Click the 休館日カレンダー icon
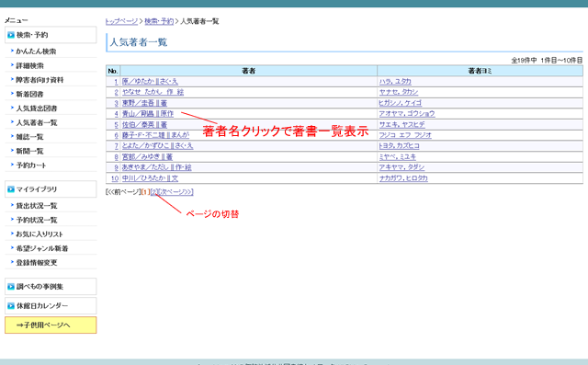The image size is (588, 365). pyautogui.click(x=11, y=306)
